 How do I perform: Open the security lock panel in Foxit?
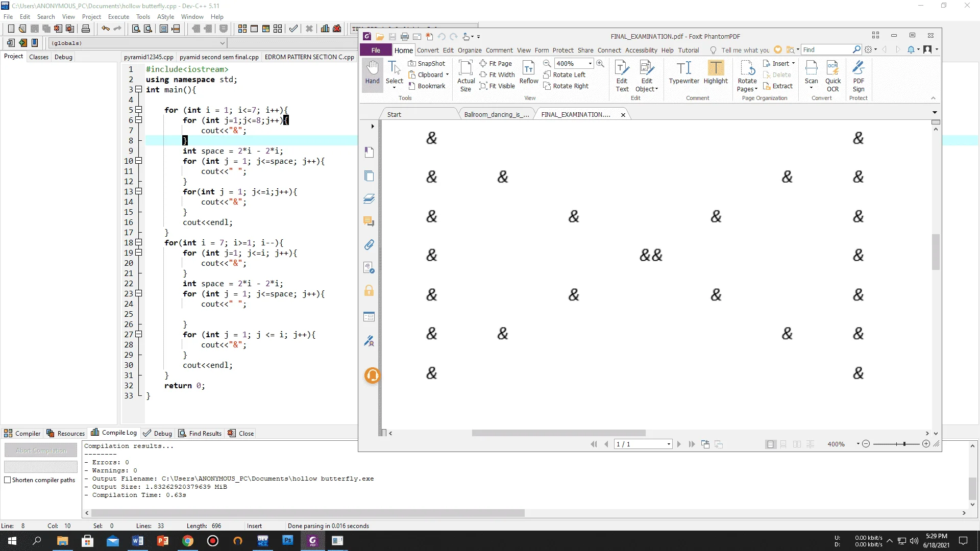[x=369, y=291]
